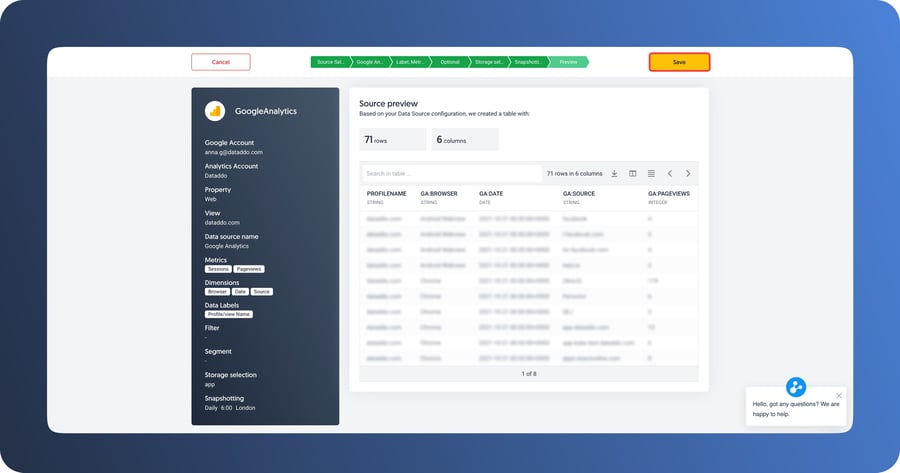
Task: Open the chat widget bubble icon
Action: tap(796, 387)
